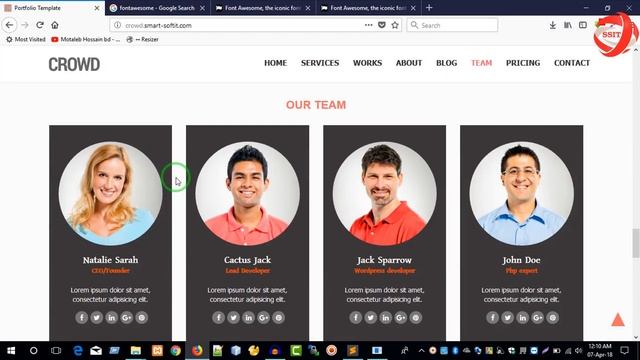Open the Most Visited bookmarks folder
Viewport: 640px width, 360px height.
25,39
